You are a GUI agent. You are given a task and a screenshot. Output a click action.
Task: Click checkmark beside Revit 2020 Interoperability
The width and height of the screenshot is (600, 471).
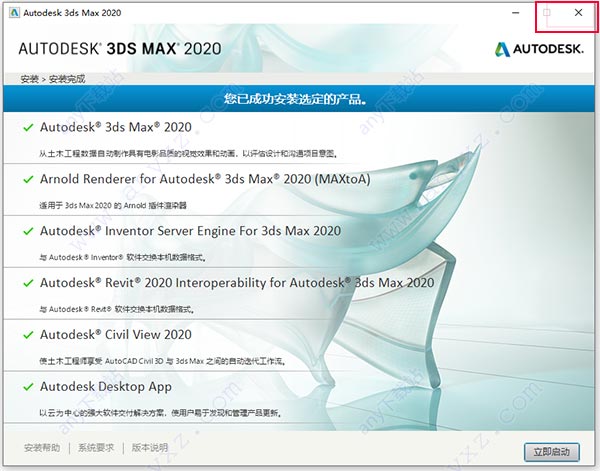pos(28,283)
